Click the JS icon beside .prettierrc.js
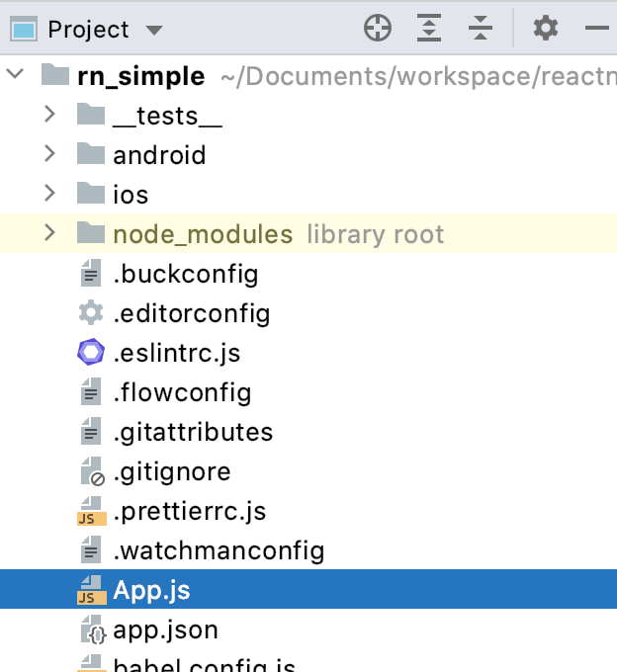Viewport: 617px width, 672px height. point(90,512)
